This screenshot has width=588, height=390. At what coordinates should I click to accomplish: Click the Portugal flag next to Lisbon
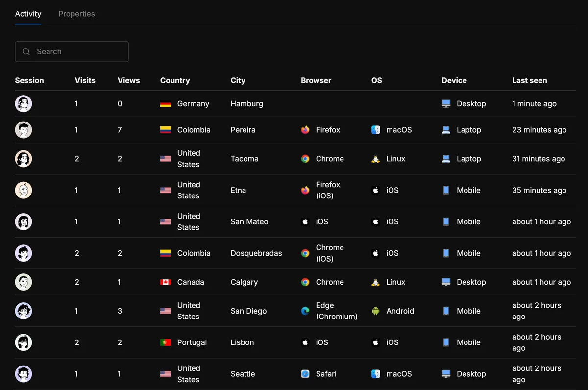pyautogui.click(x=166, y=342)
